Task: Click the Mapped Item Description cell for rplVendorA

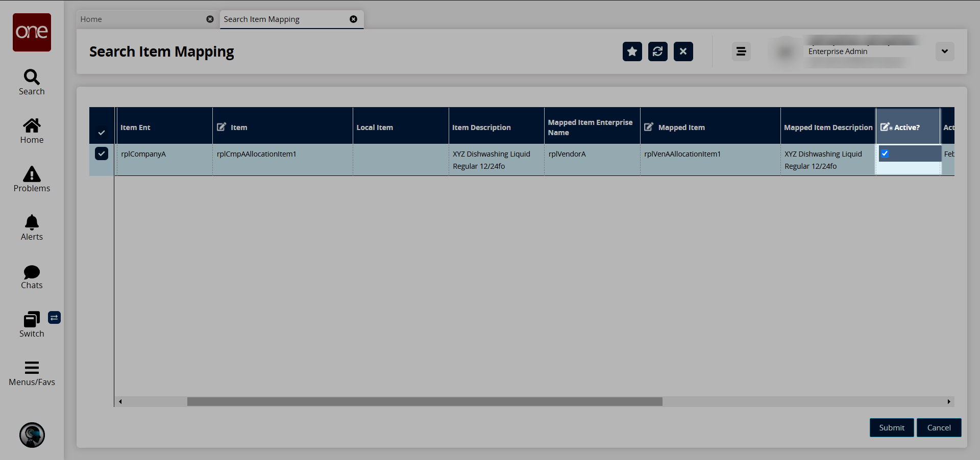Action: [x=828, y=160]
